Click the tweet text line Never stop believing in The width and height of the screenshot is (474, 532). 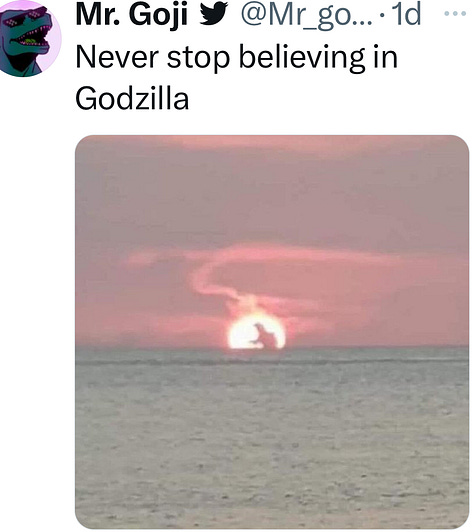[236, 57]
